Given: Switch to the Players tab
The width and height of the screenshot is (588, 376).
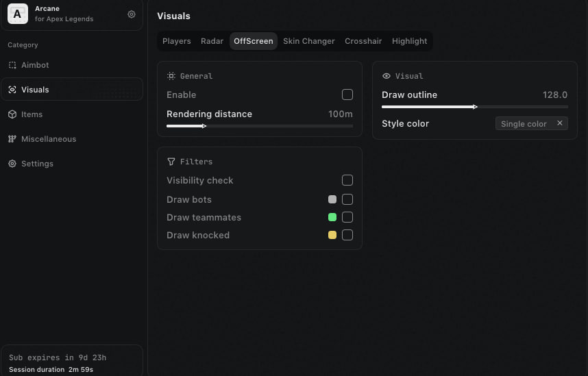Looking at the screenshot, I should coord(177,41).
